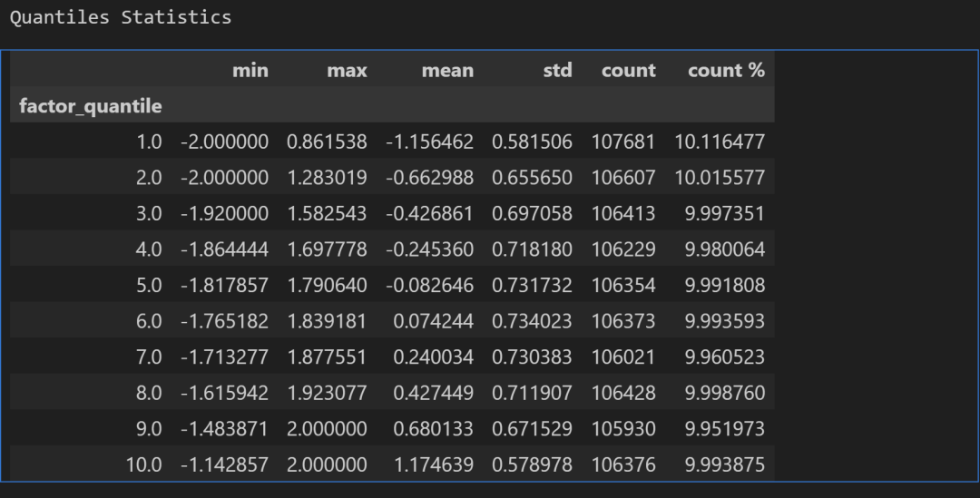
Task: Click count value 106607
Action: pos(623,178)
